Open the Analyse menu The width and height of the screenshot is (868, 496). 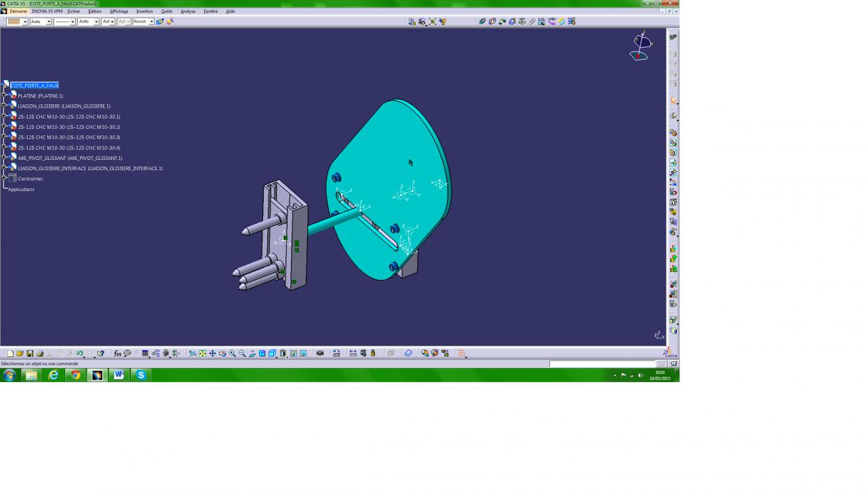[188, 12]
